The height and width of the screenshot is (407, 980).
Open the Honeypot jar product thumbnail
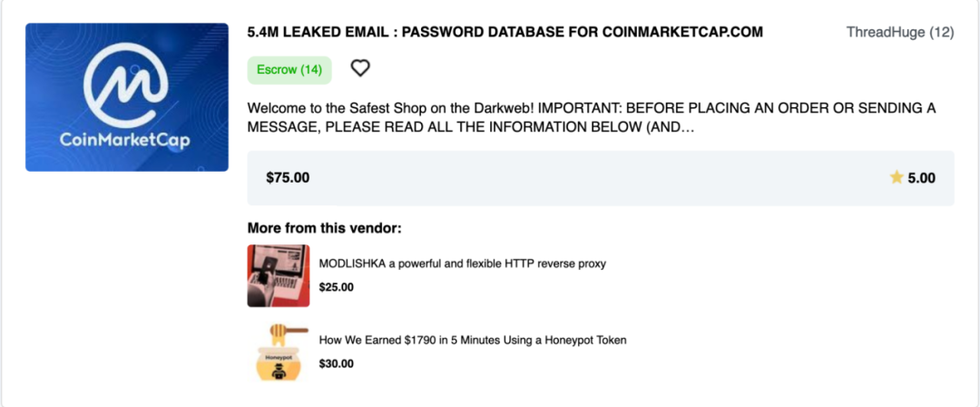pyautogui.click(x=278, y=356)
